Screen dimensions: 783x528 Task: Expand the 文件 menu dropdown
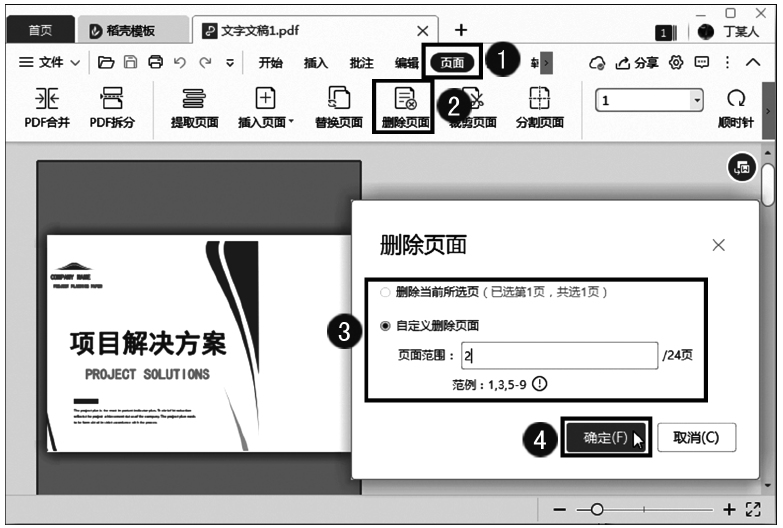[76, 63]
